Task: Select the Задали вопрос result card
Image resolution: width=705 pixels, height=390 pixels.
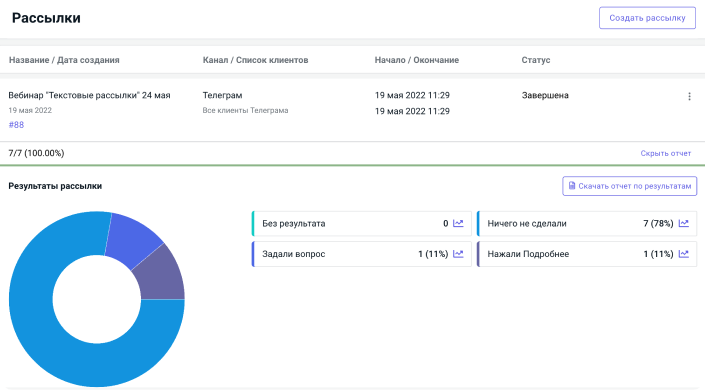Action: [x=361, y=254]
